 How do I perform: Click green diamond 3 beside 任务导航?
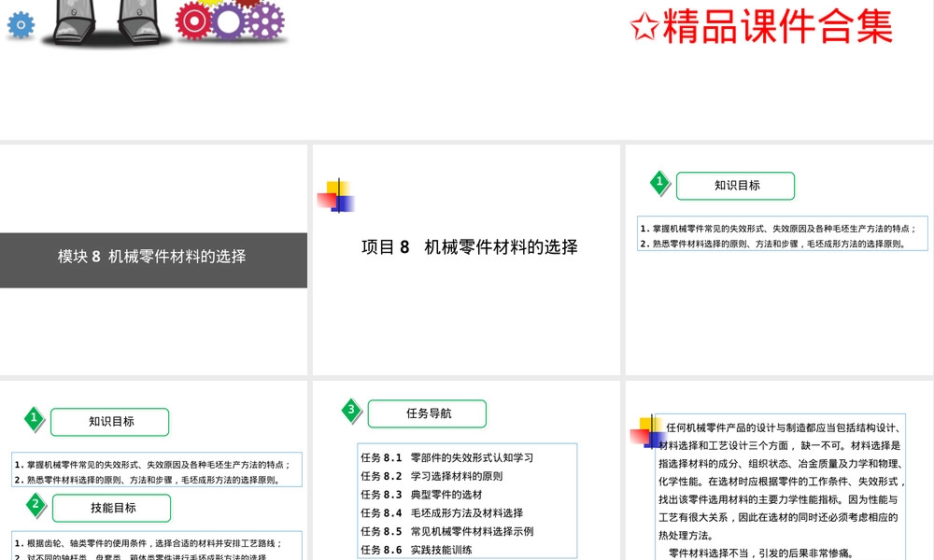tap(351, 410)
